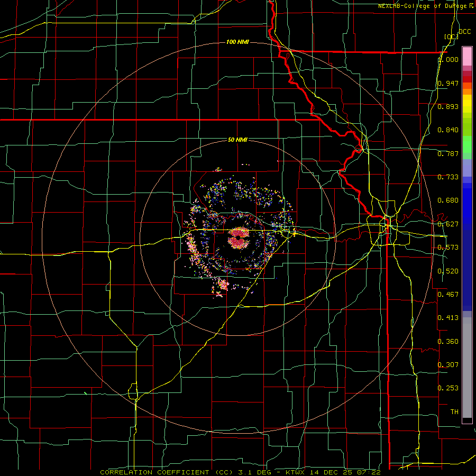Click the 0.733 value on the scale

(448, 177)
